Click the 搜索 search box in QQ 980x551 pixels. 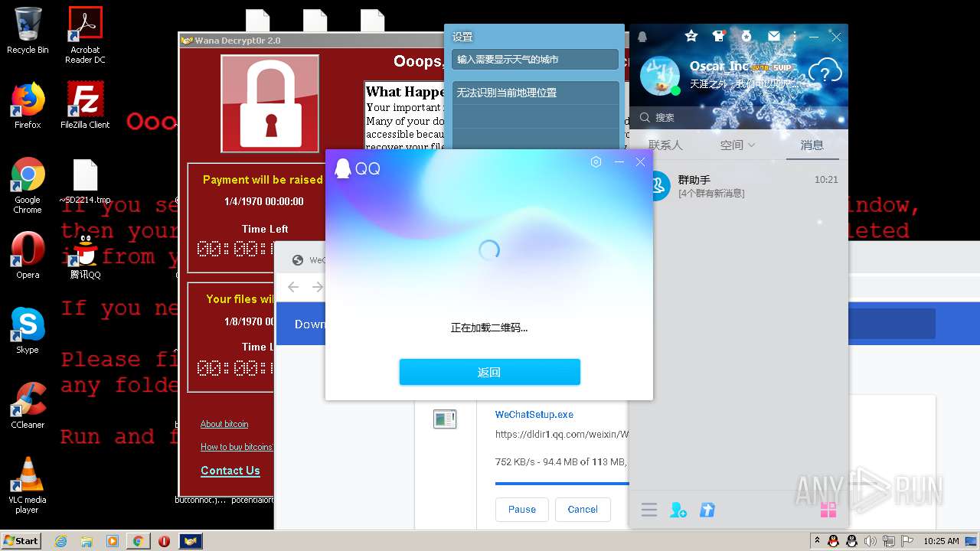coord(738,117)
